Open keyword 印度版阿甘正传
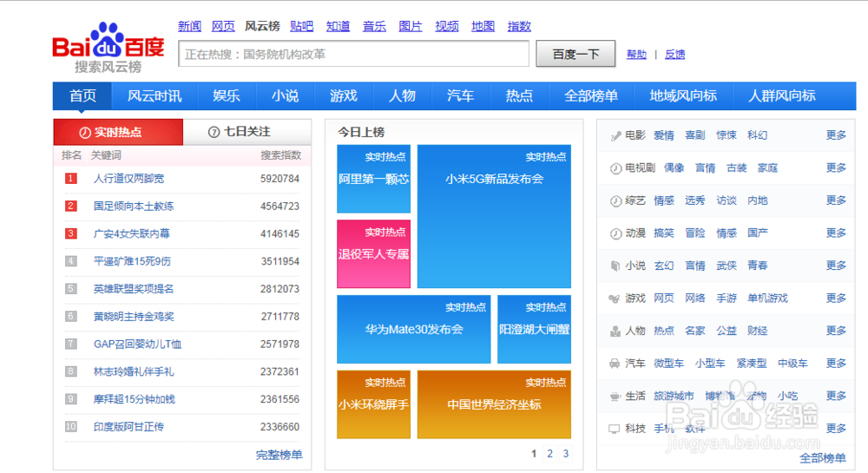The width and height of the screenshot is (868, 473). [x=129, y=426]
